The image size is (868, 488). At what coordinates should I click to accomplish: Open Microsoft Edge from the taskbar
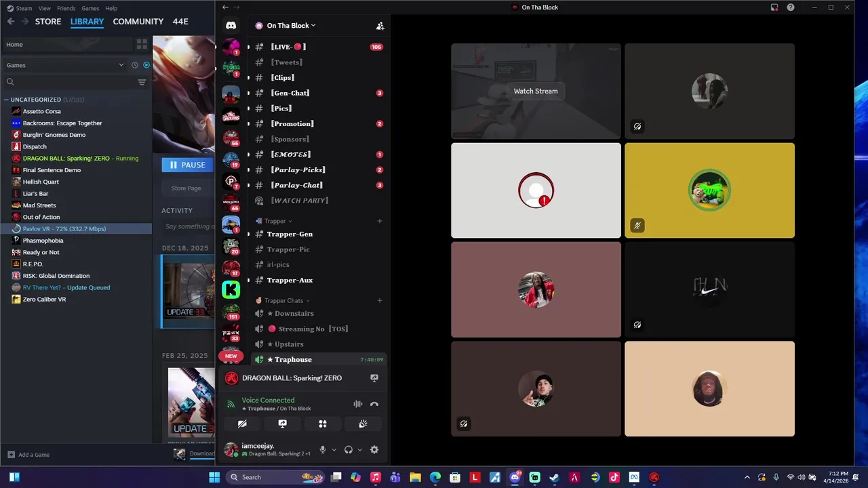(x=435, y=477)
